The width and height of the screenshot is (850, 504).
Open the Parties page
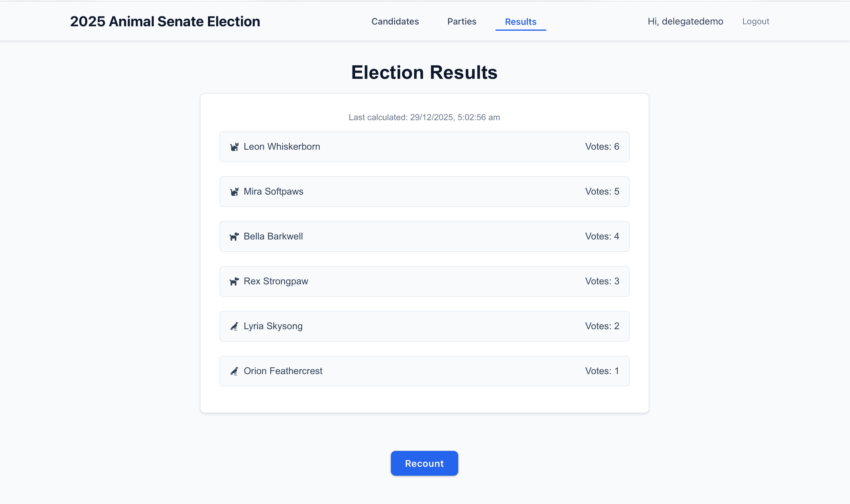[461, 21]
